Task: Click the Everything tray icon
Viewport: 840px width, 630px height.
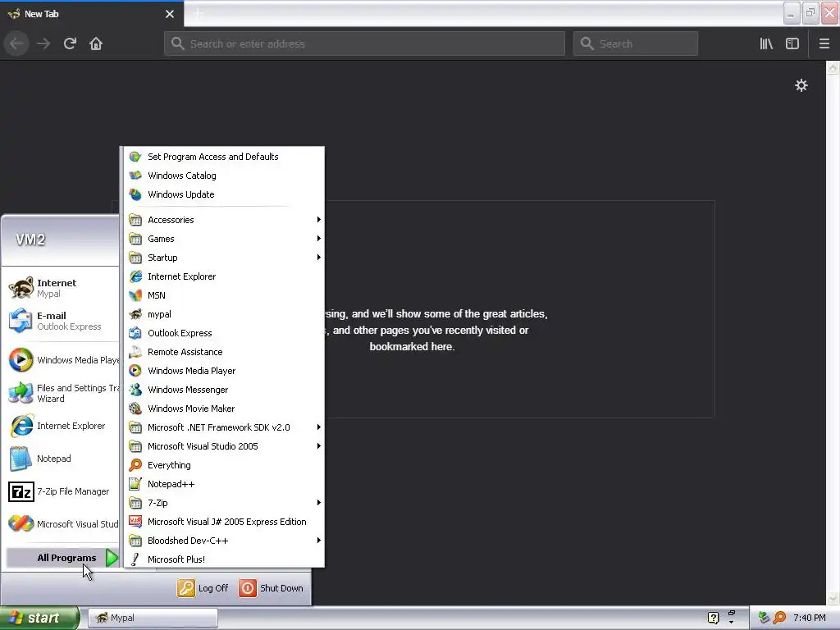Action: click(x=779, y=618)
